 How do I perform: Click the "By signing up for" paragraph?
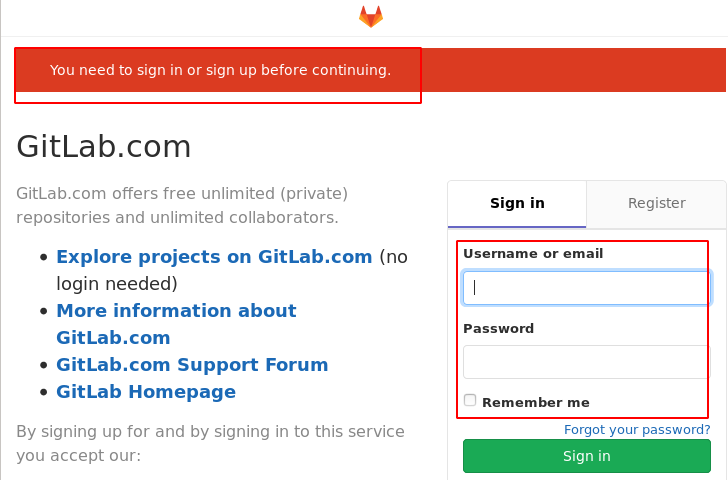(210, 444)
